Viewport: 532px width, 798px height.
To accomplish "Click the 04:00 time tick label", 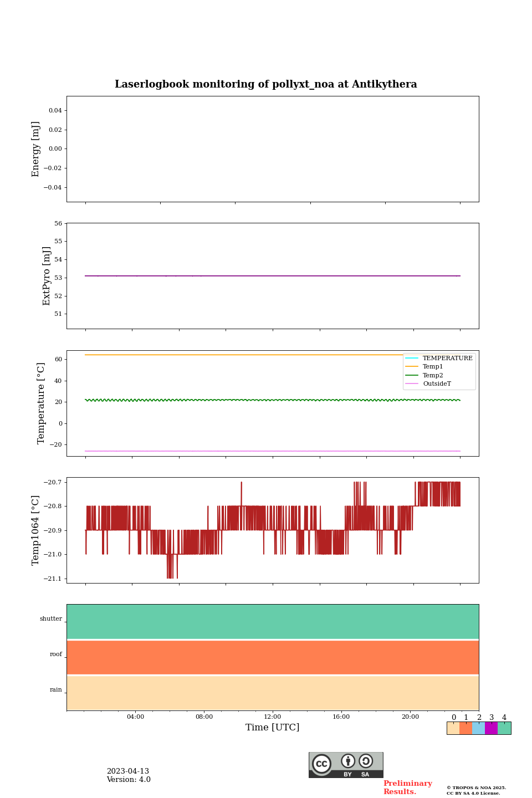I will pos(135,717).
